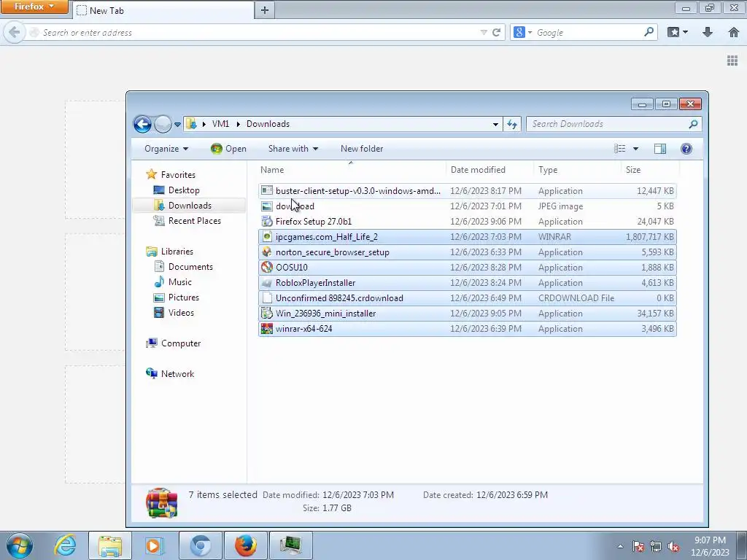Select the Unconfirmed 898245.crdownload file icon
Image resolution: width=747 pixels, height=560 pixels.
[267, 298]
